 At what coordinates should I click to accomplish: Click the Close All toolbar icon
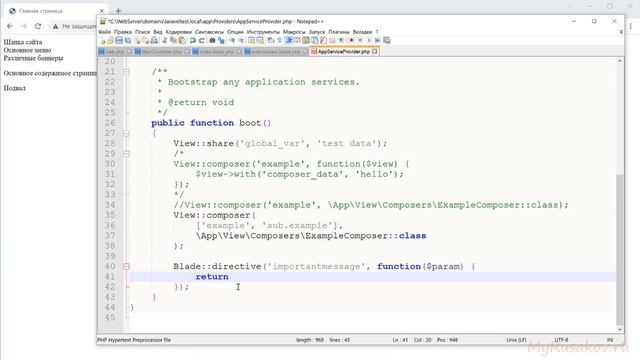click(146, 40)
